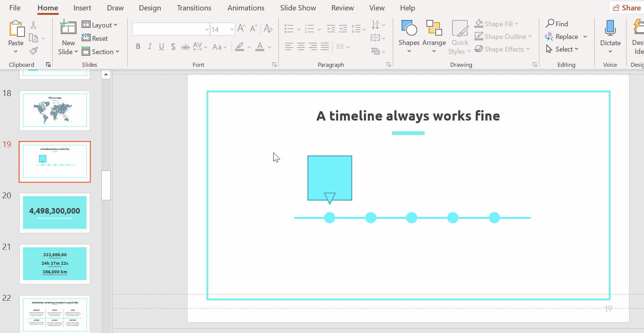Expand the Layout dropdown
The image size is (644, 333).
[x=100, y=25]
